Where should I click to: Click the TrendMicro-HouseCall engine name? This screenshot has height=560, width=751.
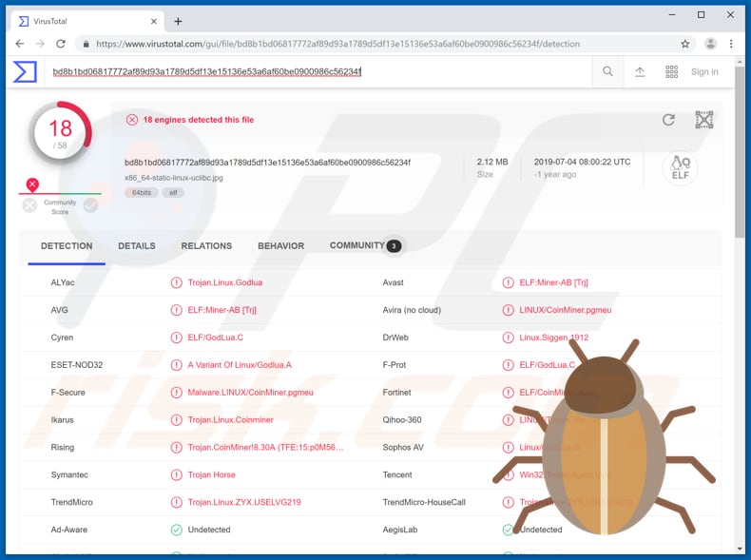click(424, 502)
